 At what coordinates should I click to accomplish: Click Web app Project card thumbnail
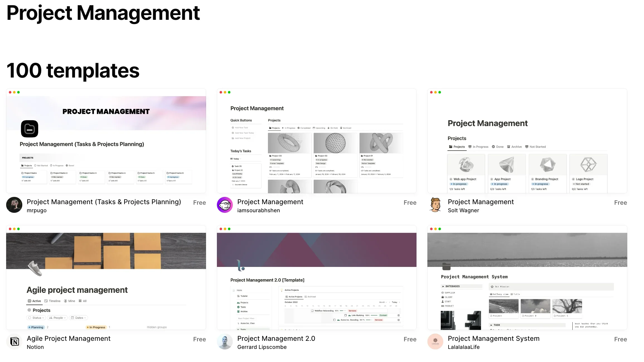[x=466, y=165]
